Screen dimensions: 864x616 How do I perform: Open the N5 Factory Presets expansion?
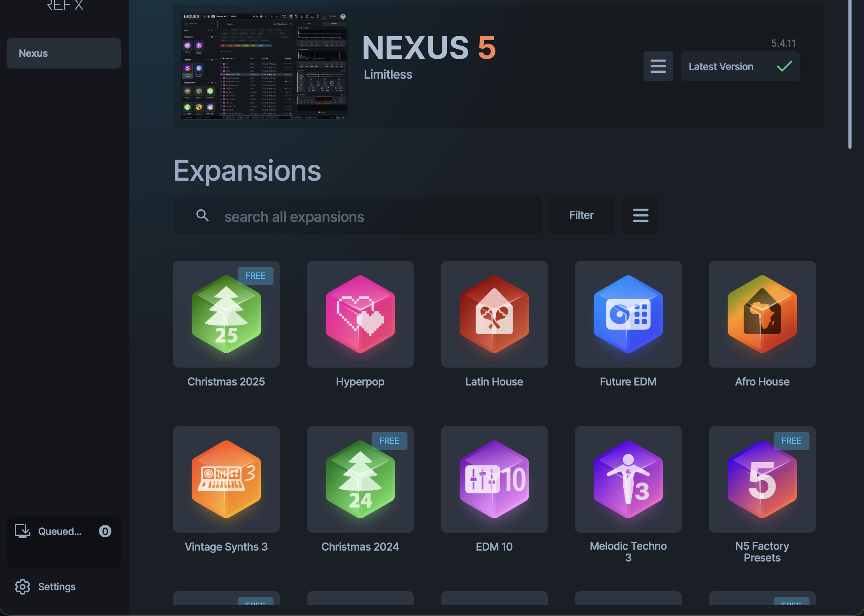click(762, 479)
